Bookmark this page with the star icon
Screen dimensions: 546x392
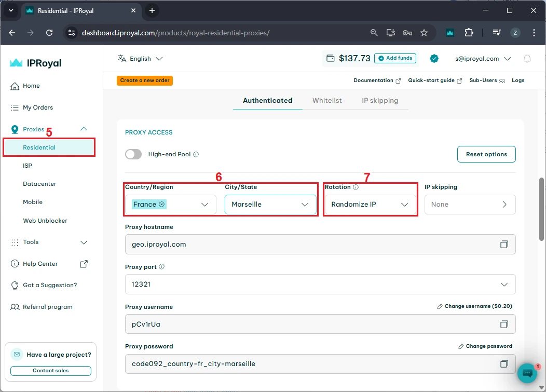pyautogui.click(x=424, y=33)
